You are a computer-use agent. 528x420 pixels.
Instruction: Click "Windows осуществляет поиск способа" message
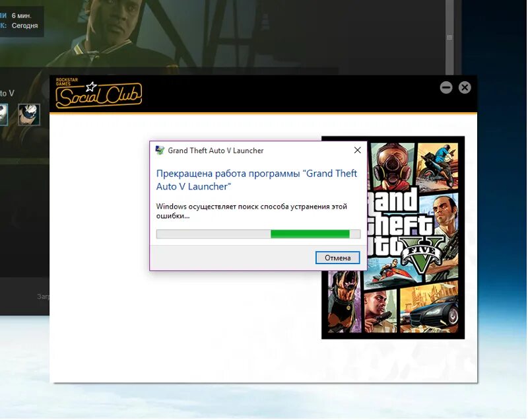251,211
